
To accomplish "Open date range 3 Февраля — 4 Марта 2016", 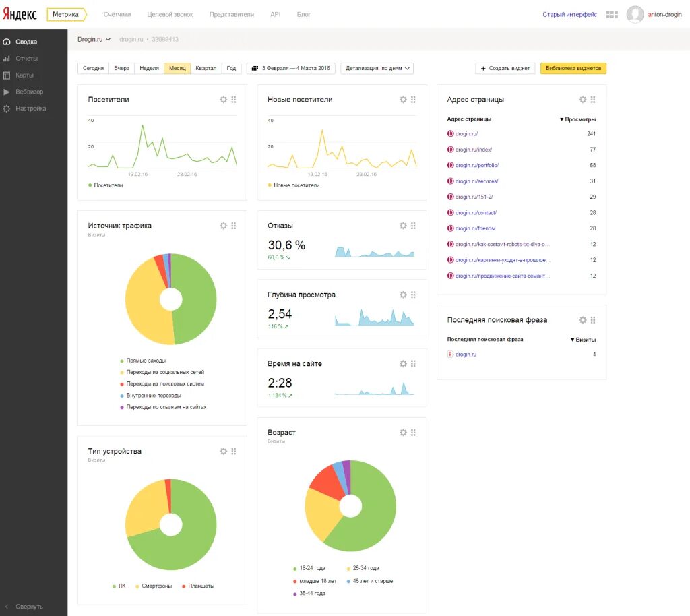I will [x=291, y=68].
